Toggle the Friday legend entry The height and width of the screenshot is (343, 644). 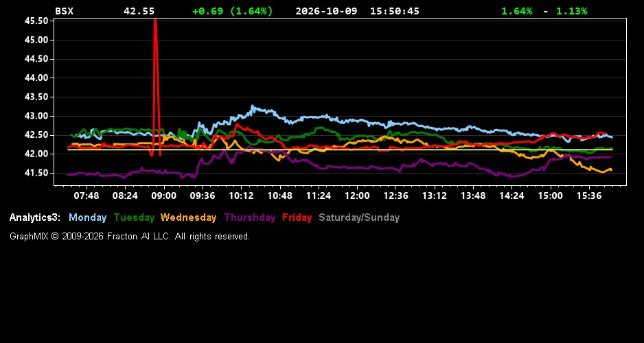coord(297,217)
